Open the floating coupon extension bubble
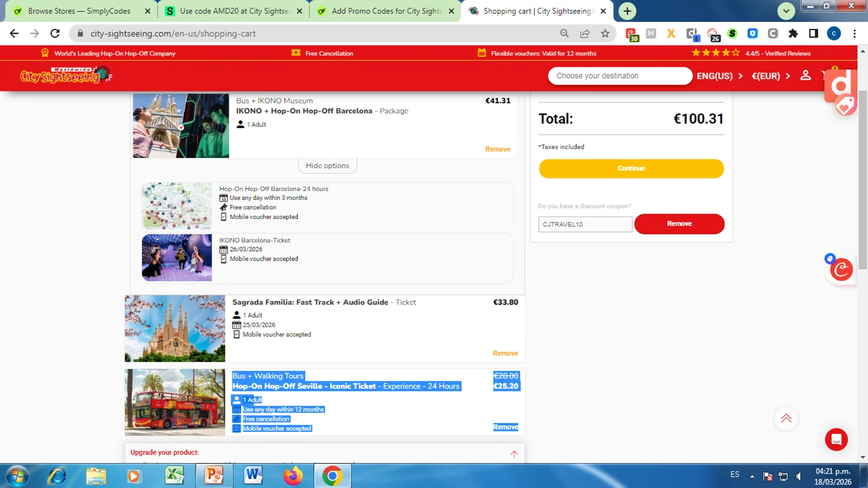868x488 pixels. point(841,269)
